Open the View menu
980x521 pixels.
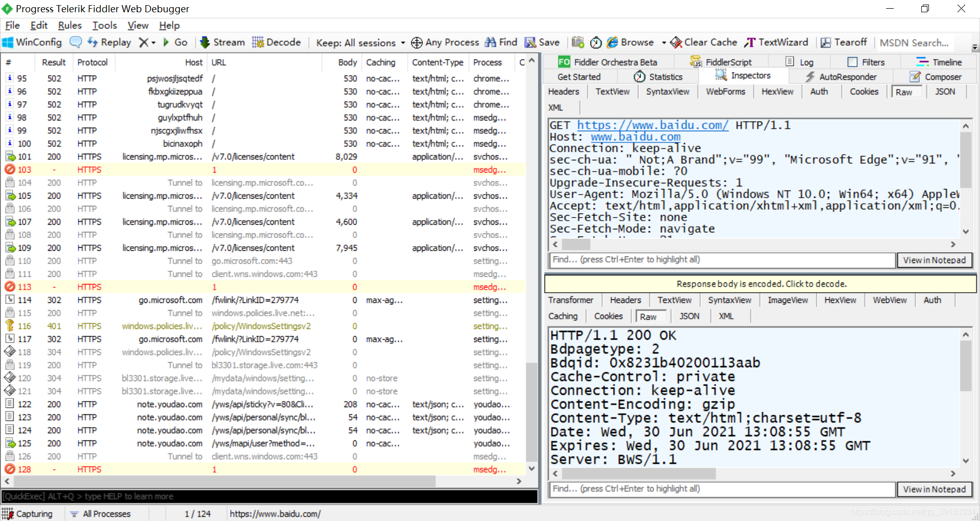coord(138,26)
